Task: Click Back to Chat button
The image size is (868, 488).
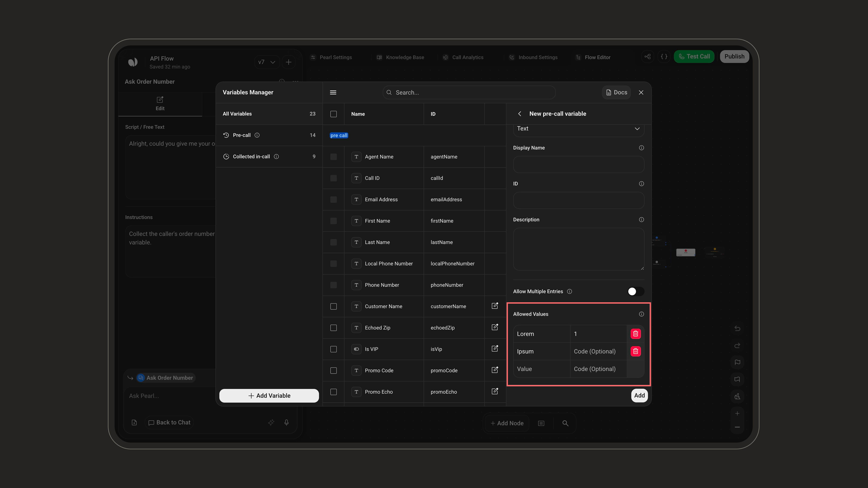Action: (x=169, y=422)
